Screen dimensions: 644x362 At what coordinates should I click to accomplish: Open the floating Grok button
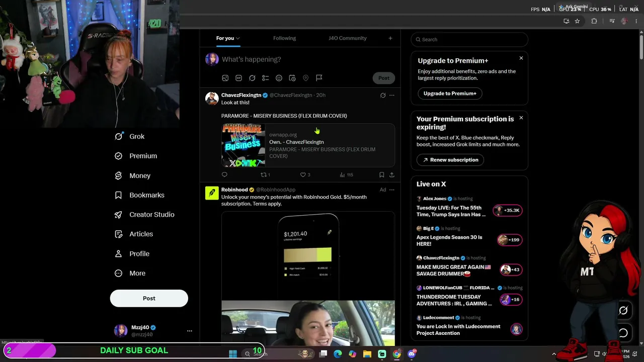point(623,311)
